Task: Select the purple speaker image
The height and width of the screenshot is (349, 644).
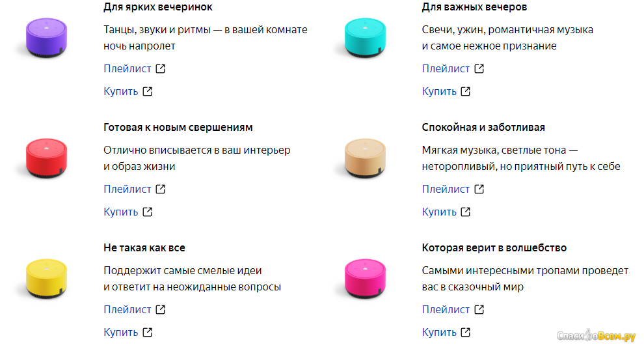Action: (x=46, y=37)
